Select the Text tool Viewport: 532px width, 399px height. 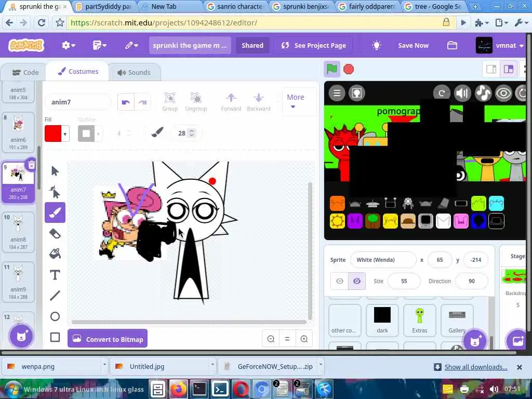[x=55, y=275]
